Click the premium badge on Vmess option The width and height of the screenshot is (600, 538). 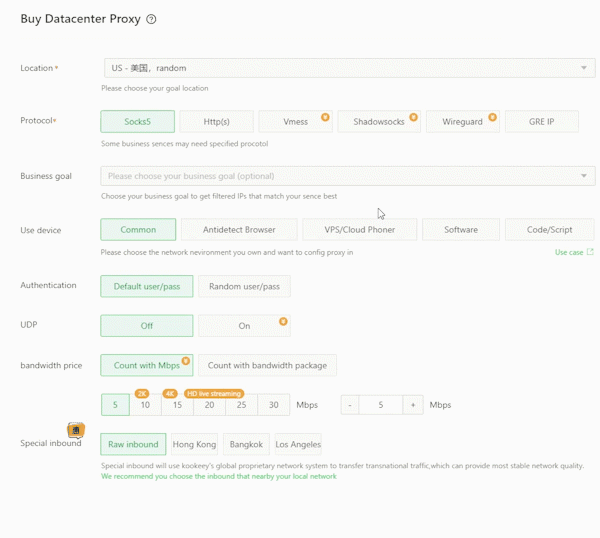click(x=325, y=117)
